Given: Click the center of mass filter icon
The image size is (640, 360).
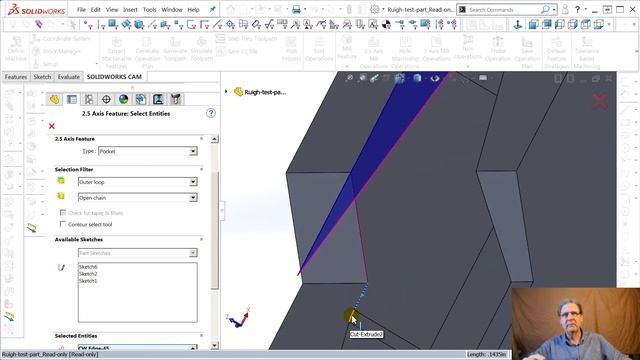Looking at the screenshot, I should click(386, 25).
